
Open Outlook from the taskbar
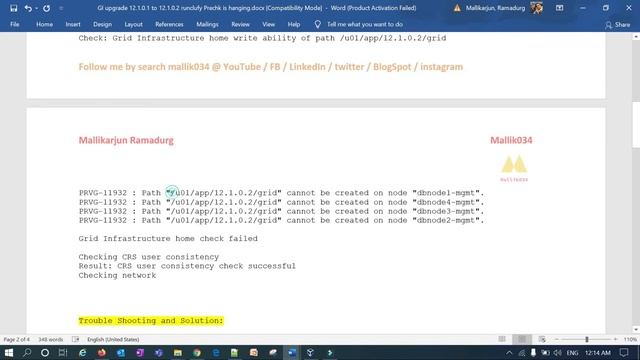click(121, 352)
